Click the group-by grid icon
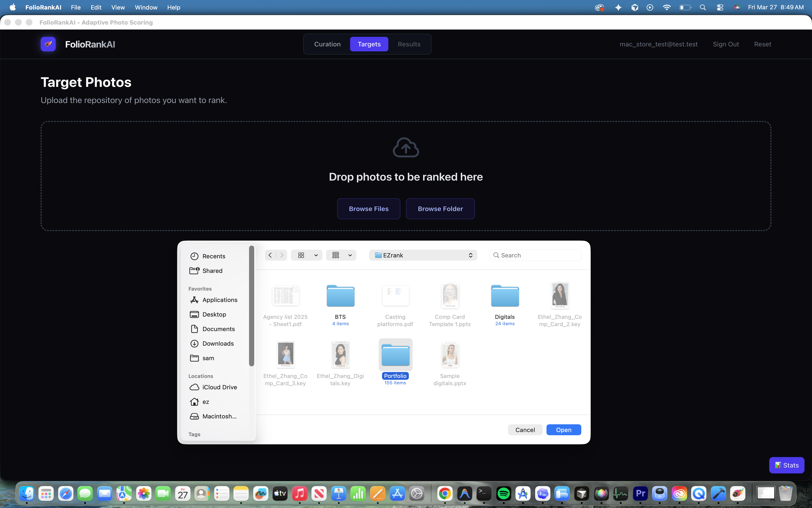 (x=336, y=255)
